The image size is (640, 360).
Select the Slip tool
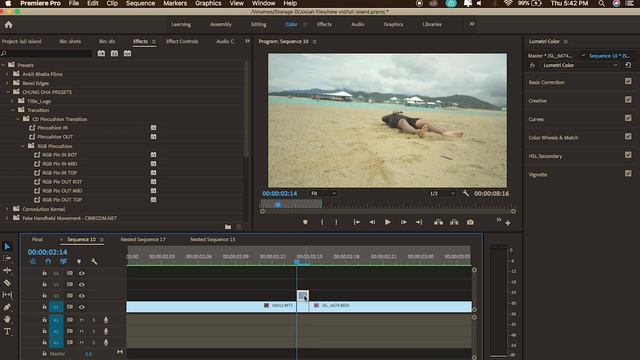click(7, 295)
